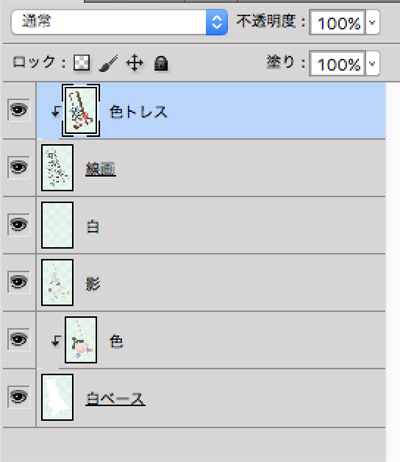Viewport: 400px width, 462px height.
Task: Toggle eye icon of 影 layer
Action: (19, 282)
